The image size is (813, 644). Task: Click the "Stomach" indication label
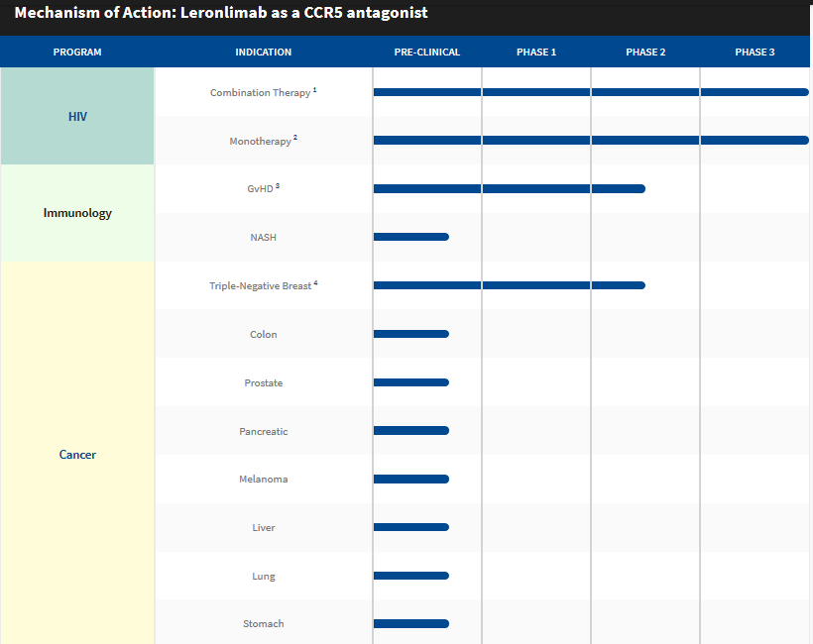(264, 624)
